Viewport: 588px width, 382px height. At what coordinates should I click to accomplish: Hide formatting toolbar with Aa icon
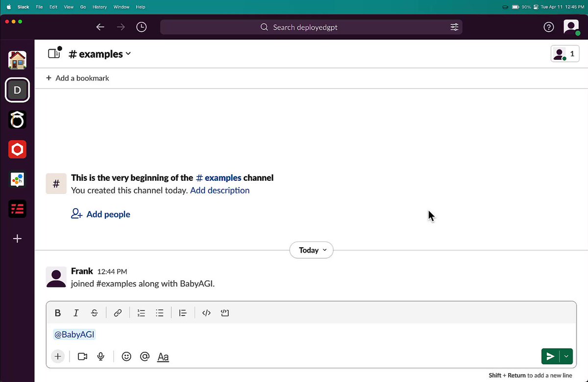coord(163,357)
